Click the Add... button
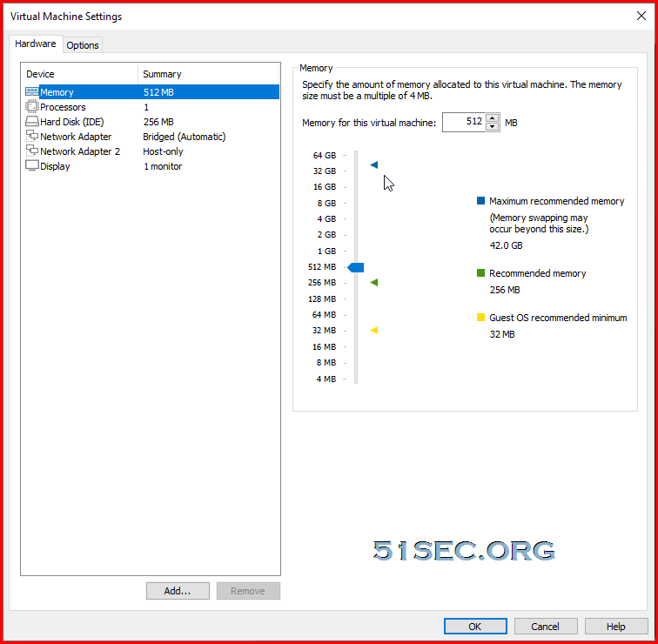658x644 pixels. coord(178,591)
